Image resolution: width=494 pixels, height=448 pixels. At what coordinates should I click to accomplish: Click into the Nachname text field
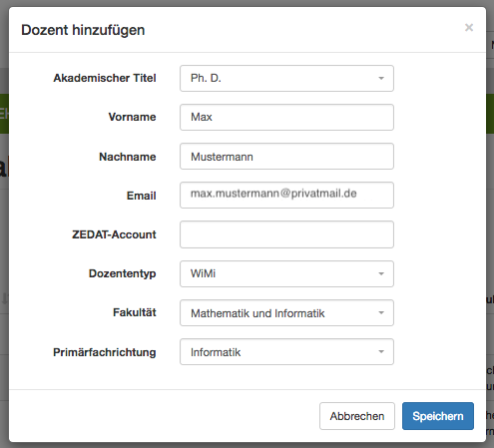coord(286,157)
